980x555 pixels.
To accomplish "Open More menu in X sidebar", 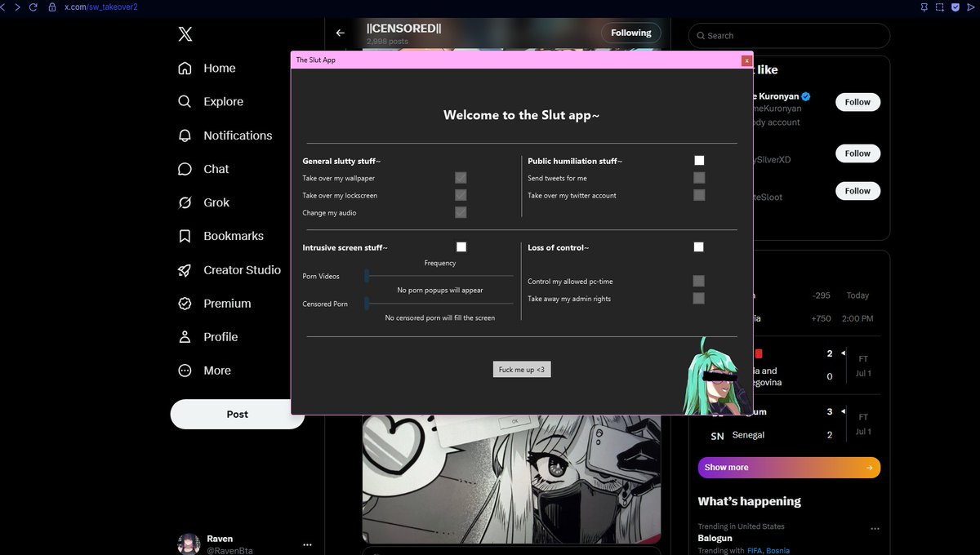I will pyautogui.click(x=204, y=371).
